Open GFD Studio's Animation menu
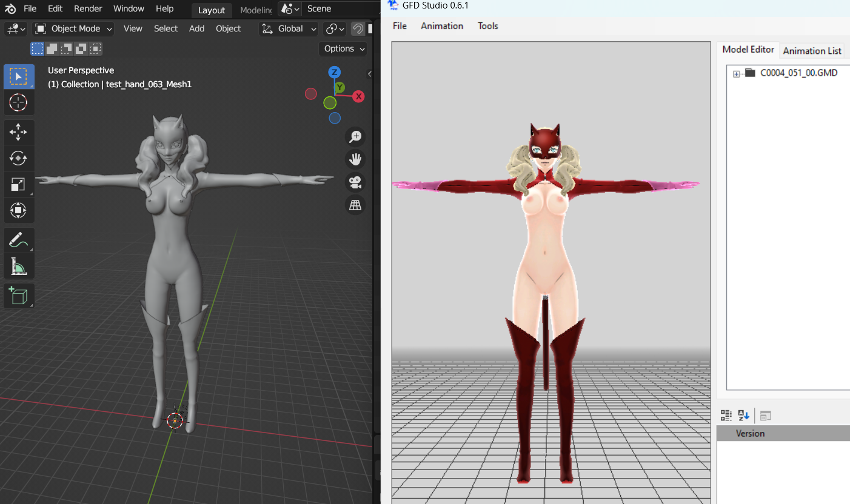 click(442, 26)
